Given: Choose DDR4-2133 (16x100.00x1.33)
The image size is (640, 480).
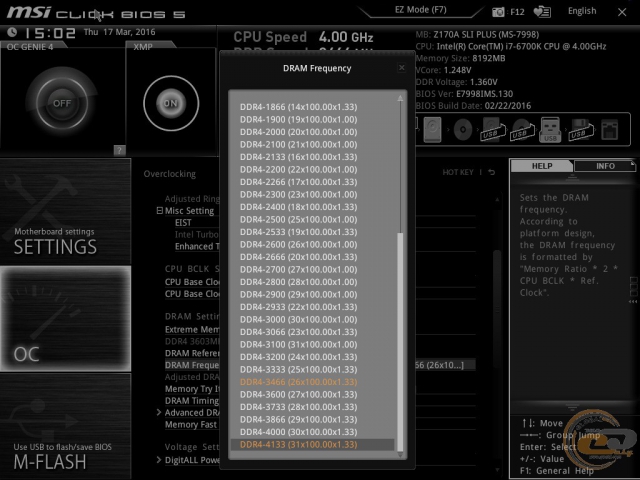Looking at the screenshot, I should point(298,157).
